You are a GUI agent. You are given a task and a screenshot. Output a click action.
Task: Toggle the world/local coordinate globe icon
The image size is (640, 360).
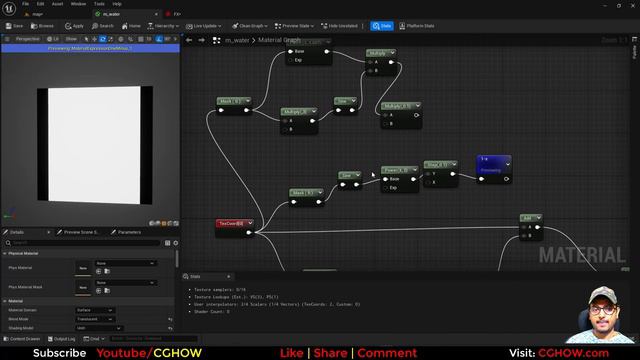[x=121, y=39]
